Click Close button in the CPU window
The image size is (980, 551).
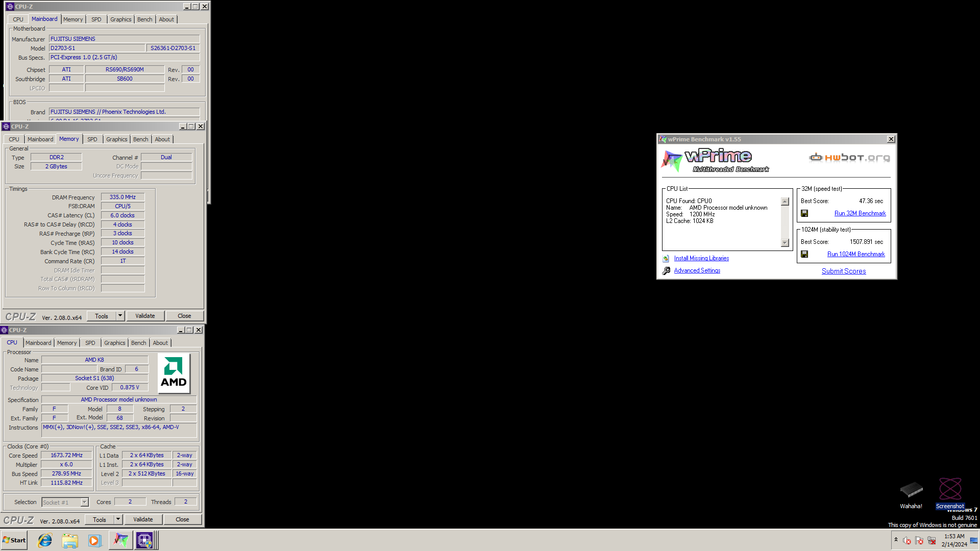pos(182,519)
